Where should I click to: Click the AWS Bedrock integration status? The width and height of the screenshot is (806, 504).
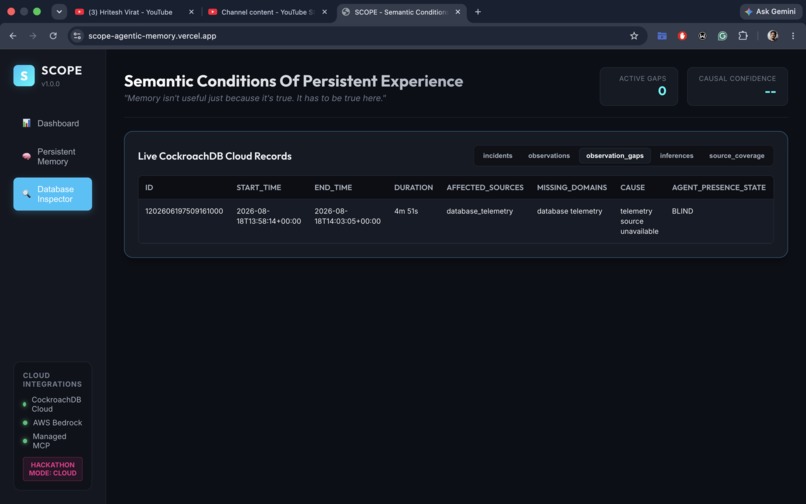coord(52,423)
